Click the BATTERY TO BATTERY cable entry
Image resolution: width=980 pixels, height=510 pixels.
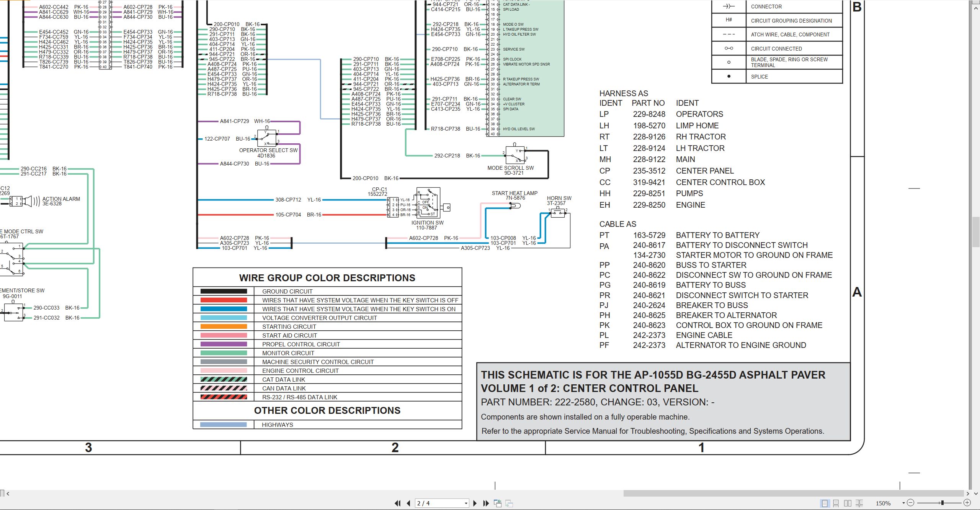[x=718, y=235]
